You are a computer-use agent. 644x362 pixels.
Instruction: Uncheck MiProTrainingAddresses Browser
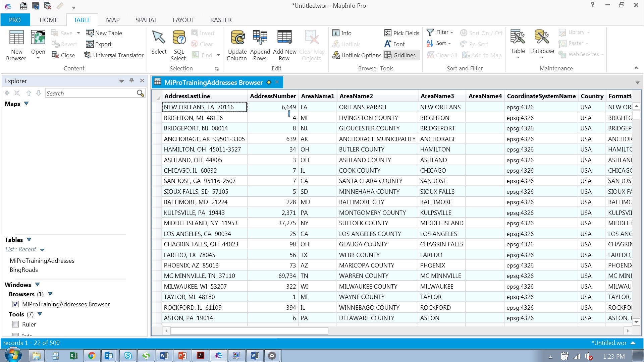tap(15, 304)
